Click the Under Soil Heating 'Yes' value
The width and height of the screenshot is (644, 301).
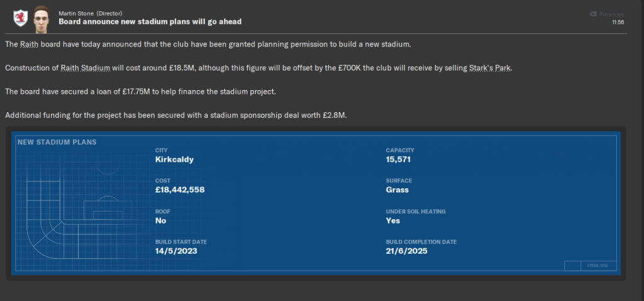coord(393,220)
